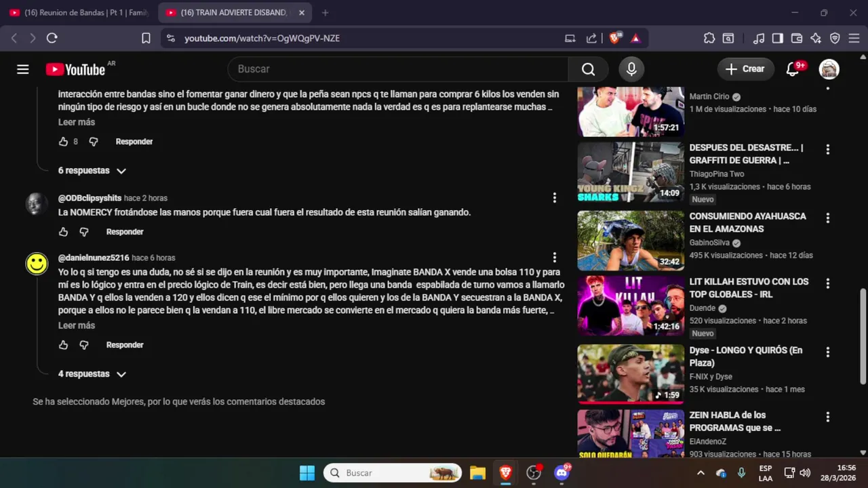
Task: Toggle the browser sidebar panel
Action: click(778, 39)
